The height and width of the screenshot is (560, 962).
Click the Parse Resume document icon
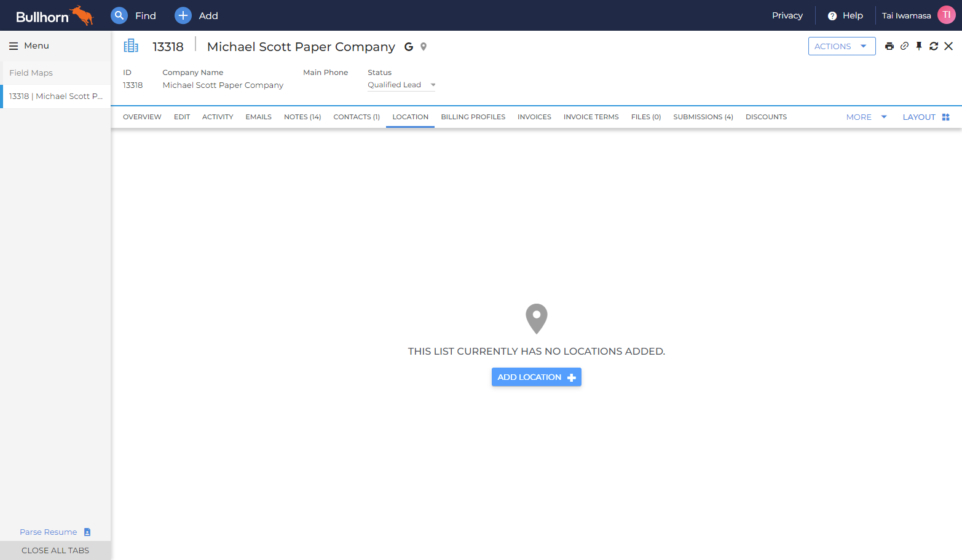(x=87, y=532)
